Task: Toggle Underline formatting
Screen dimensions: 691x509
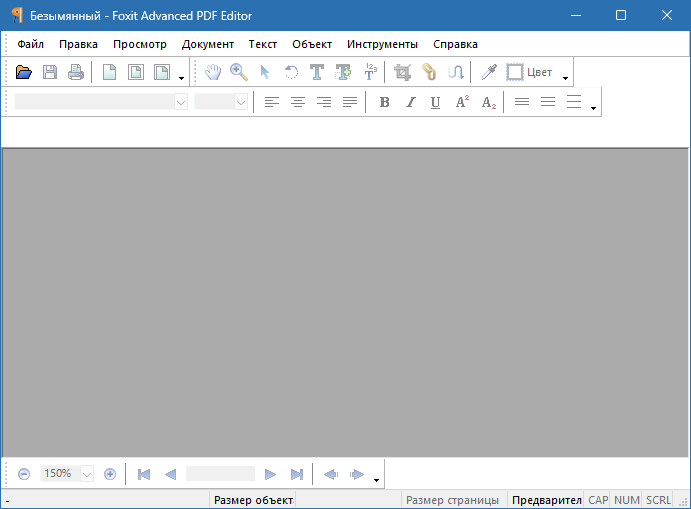Action: pyautogui.click(x=435, y=102)
